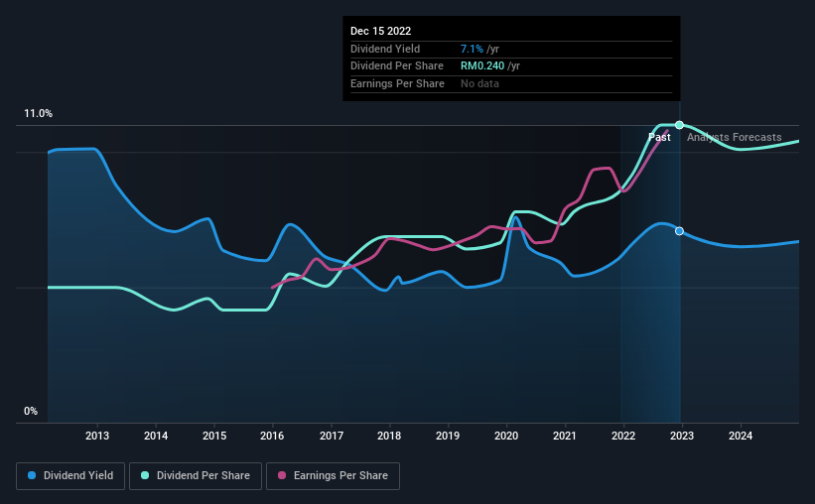Viewport: 815px width, 504px height.
Task: Select the 2013 label on the x-axis
Action: point(97,436)
